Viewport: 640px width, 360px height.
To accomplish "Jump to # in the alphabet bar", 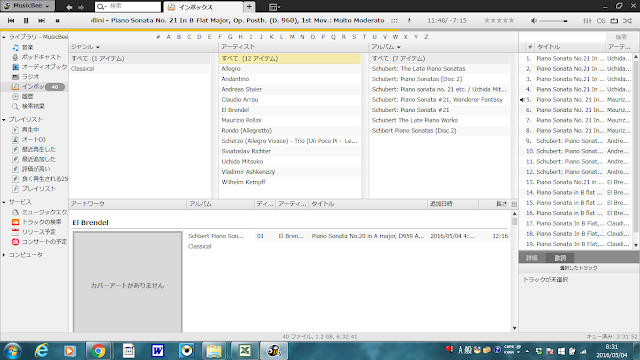I will coord(158,37).
